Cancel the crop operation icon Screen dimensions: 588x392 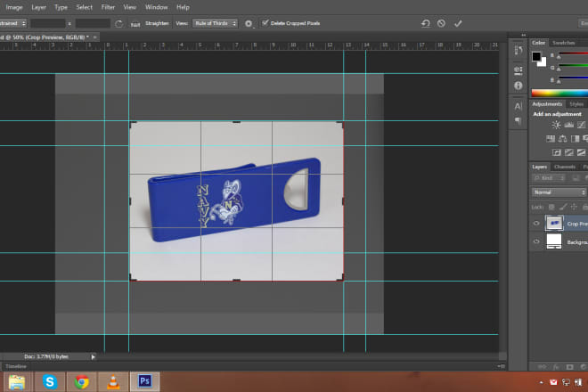pos(441,23)
